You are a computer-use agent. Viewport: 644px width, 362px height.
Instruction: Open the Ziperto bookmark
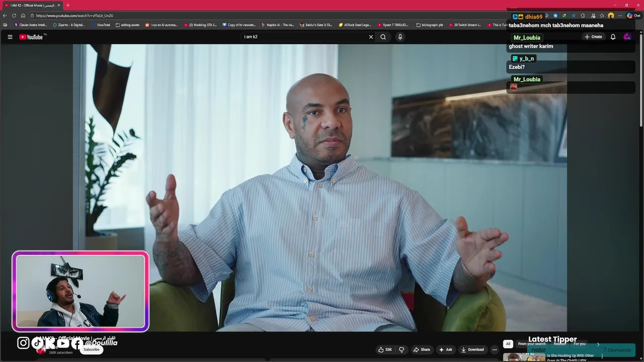69,25
